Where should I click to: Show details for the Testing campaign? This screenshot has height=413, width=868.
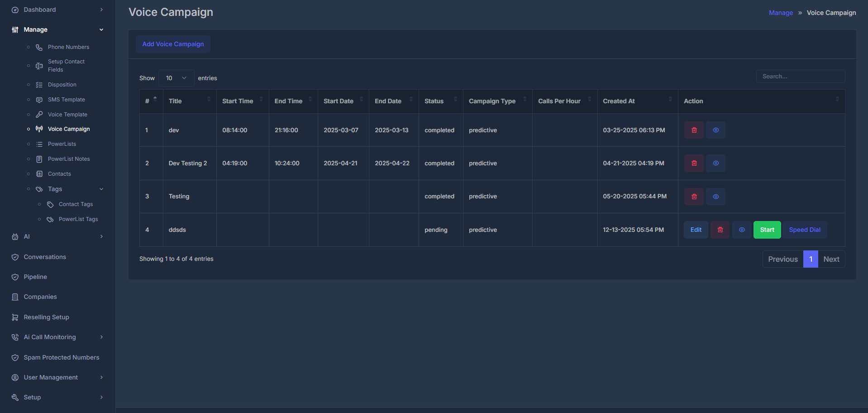coord(715,196)
